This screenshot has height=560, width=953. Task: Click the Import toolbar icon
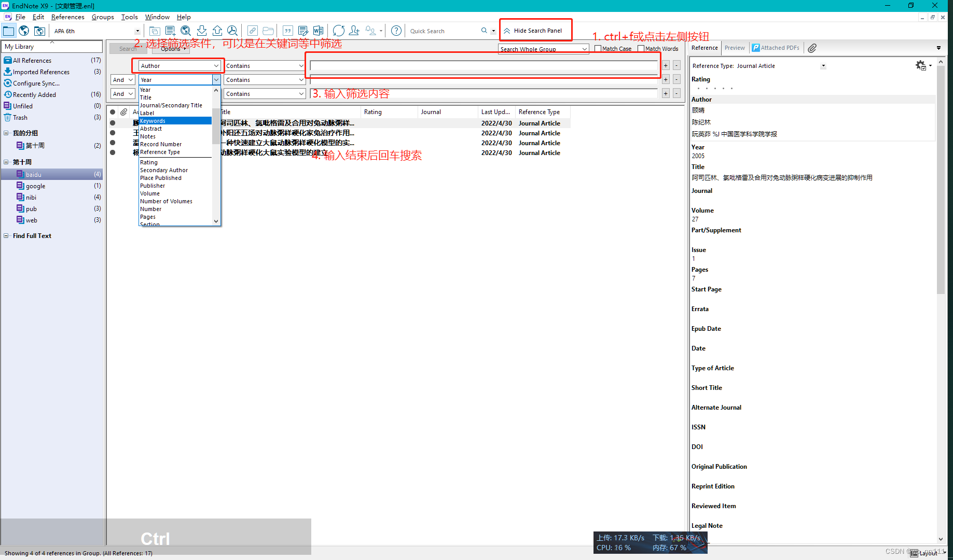pos(202,31)
